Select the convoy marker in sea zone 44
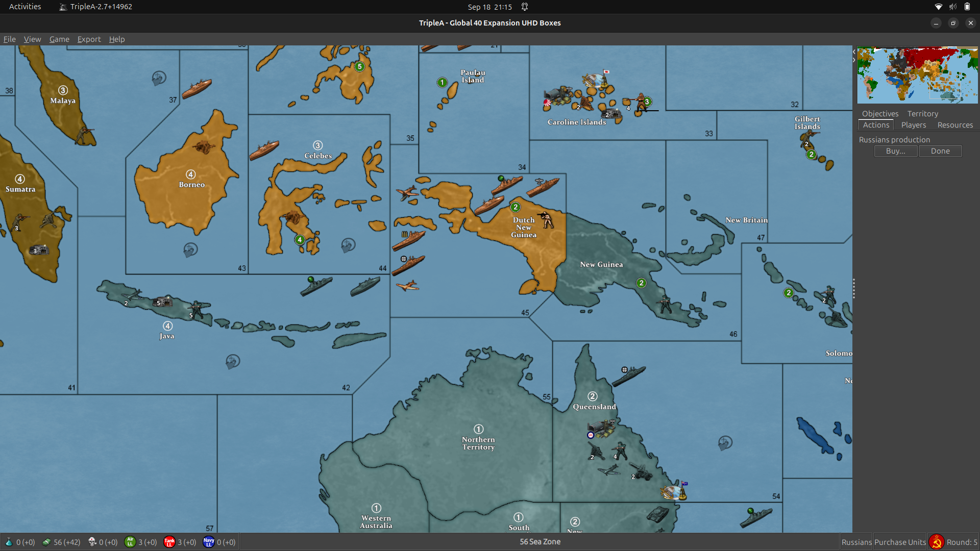Viewport: 980px width, 551px height. click(x=348, y=245)
